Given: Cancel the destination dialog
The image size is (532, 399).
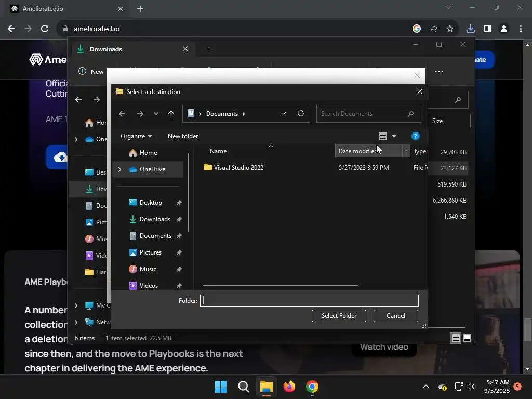Looking at the screenshot, I should [x=395, y=316].
